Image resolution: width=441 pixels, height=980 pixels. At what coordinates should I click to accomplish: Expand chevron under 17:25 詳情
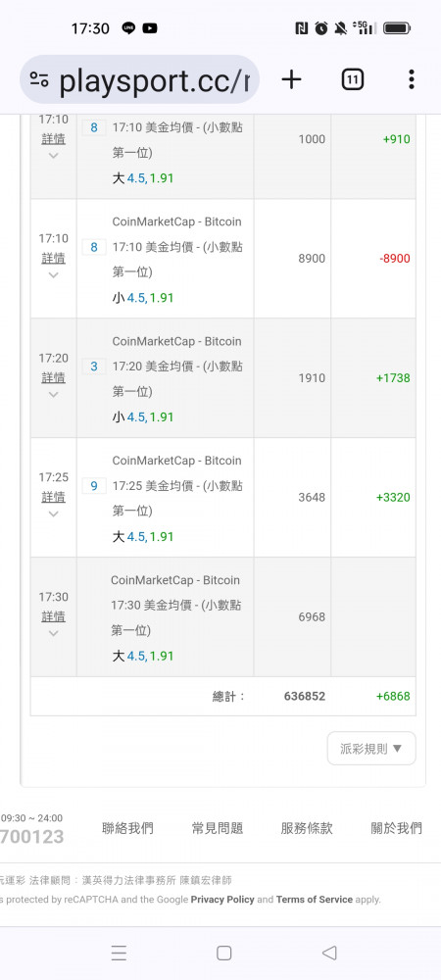(53, 514)
